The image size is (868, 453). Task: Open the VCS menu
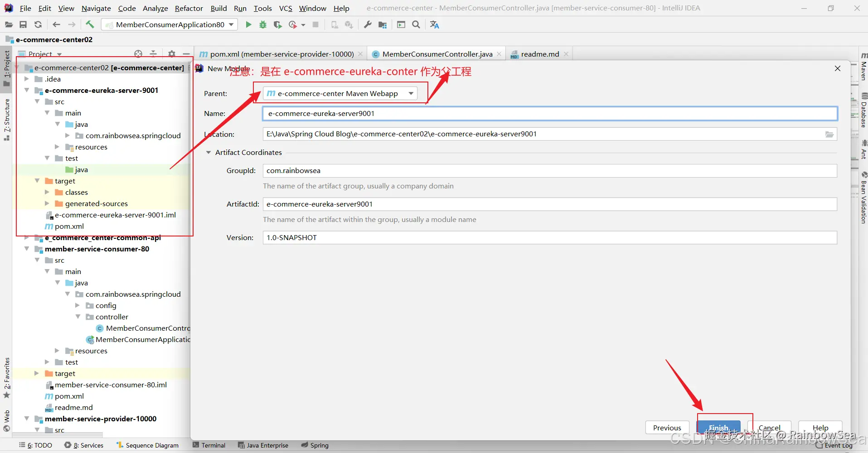click(x=286, y=8)
